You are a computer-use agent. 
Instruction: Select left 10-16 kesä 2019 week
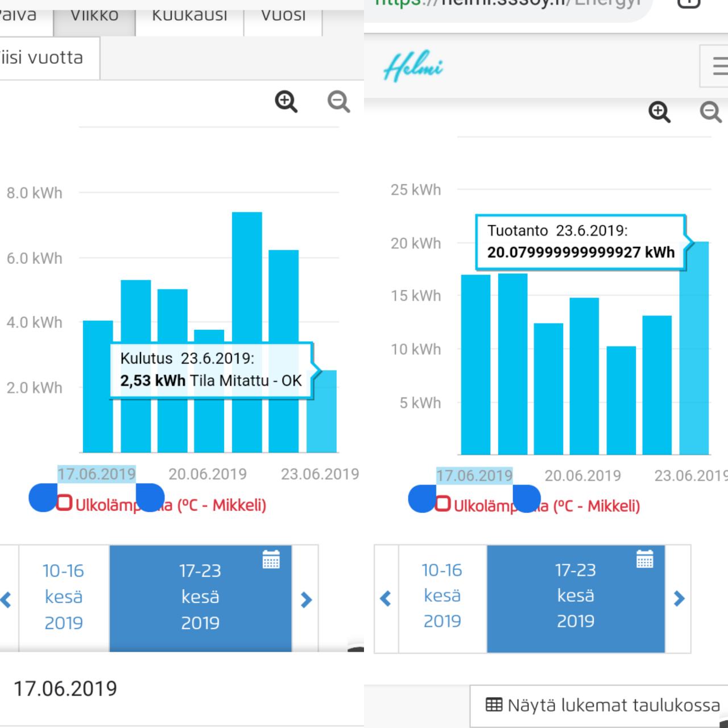pyautogui.click(x=64, y=597)
